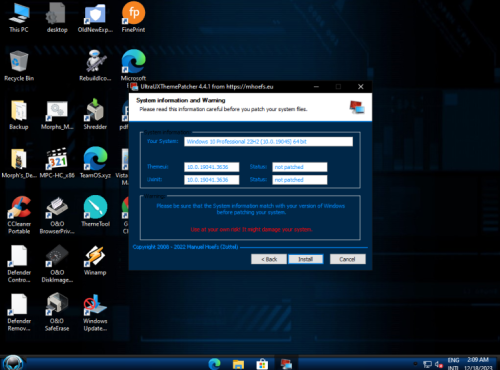Cancel the UltraUXThemePatcher setup

[348, 259]
